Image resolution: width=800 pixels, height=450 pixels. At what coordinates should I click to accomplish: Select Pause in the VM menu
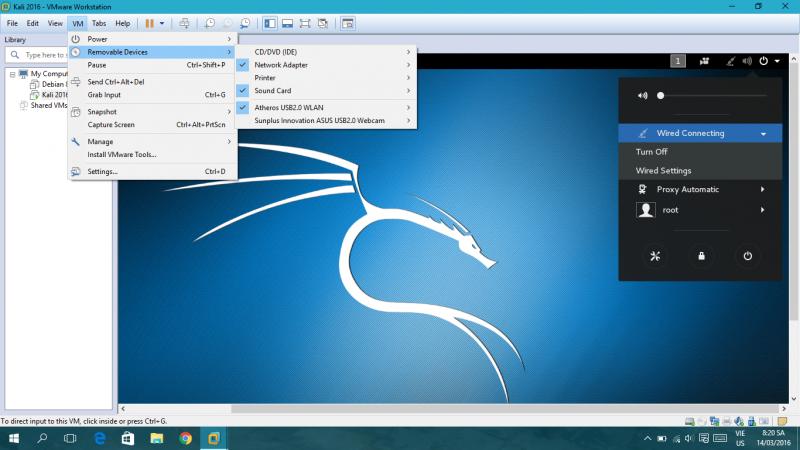pyautogui.click(x=153, y=65)
